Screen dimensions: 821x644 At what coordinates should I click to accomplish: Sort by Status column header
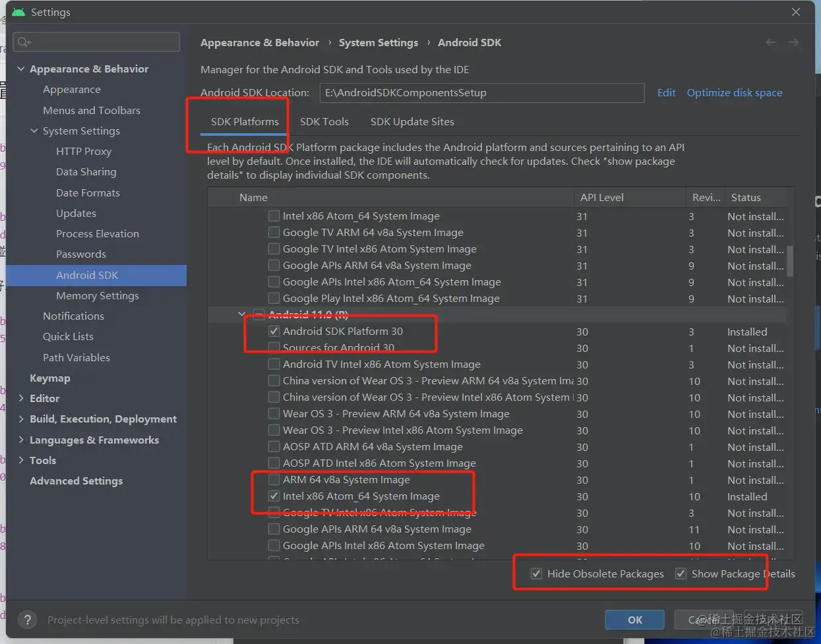[756, 197]
